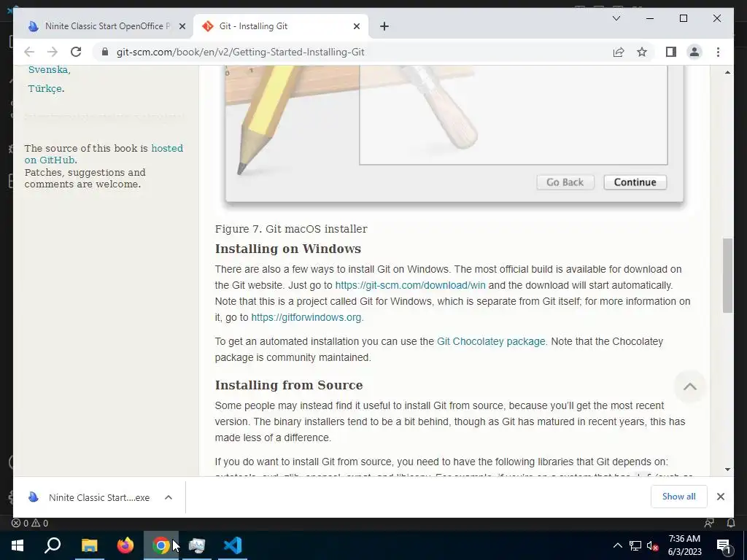Open a new browser tab
The image size is (747, 560).
click(x=384, y=27)
